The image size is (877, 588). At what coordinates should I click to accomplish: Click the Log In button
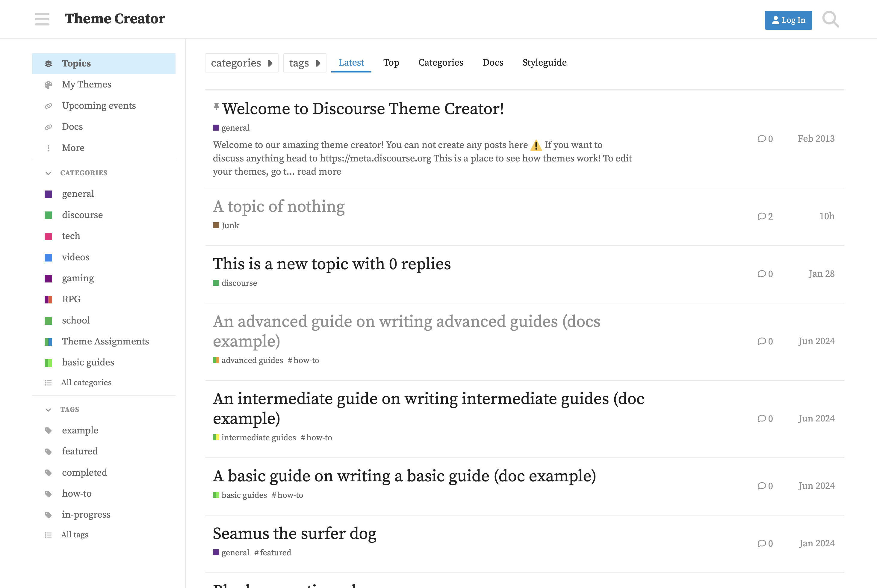(x=788, y=20)
